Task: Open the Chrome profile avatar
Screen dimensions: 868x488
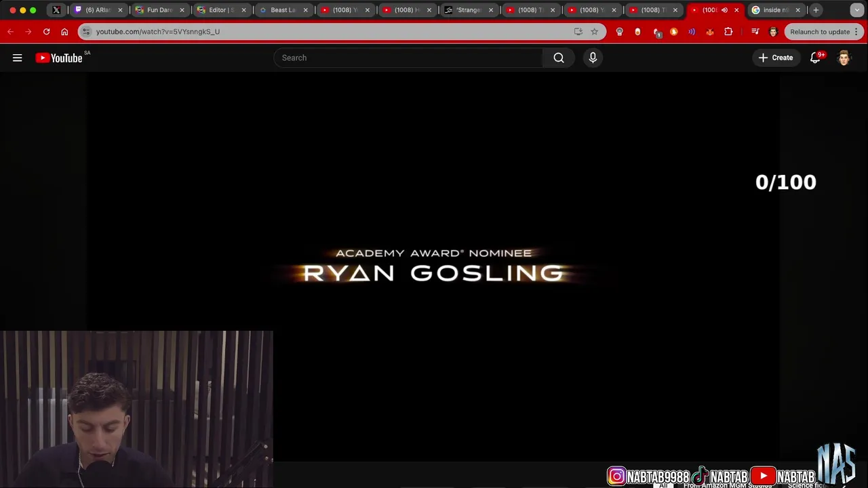Action: point(773,32)
